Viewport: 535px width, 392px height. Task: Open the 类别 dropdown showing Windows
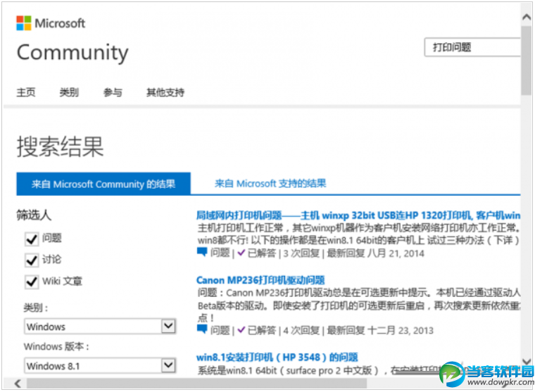100,327
